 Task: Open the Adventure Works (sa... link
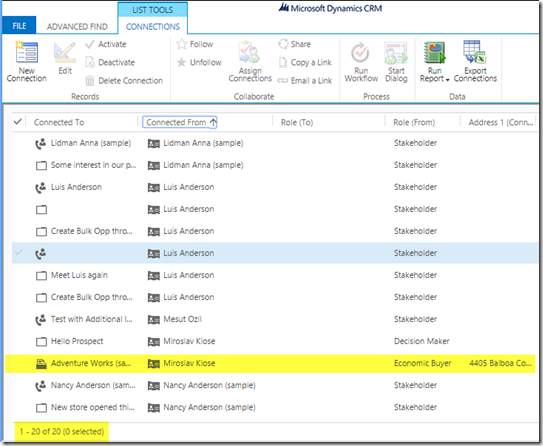[x=91, y=363]
